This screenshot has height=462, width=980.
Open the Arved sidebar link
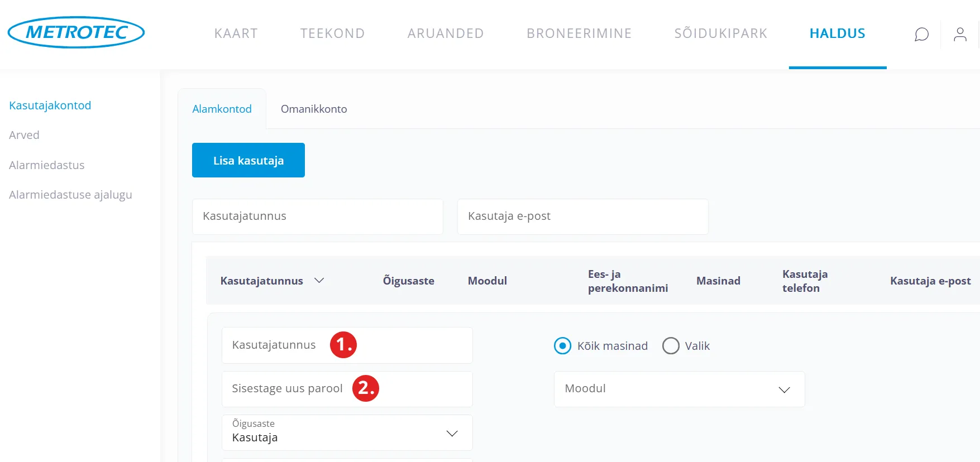pyautogui.click(x=24, y=135)
